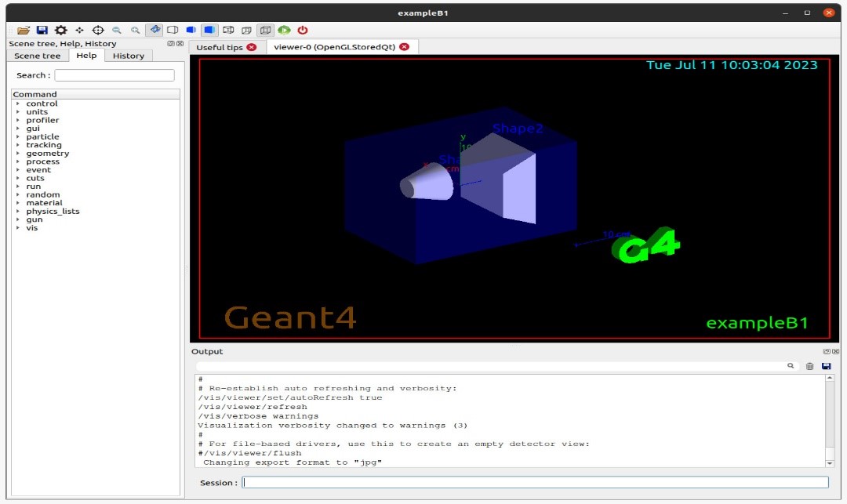847x504 pixels.
Task: Click into the Session command field
Action: [x=536, y=482]
